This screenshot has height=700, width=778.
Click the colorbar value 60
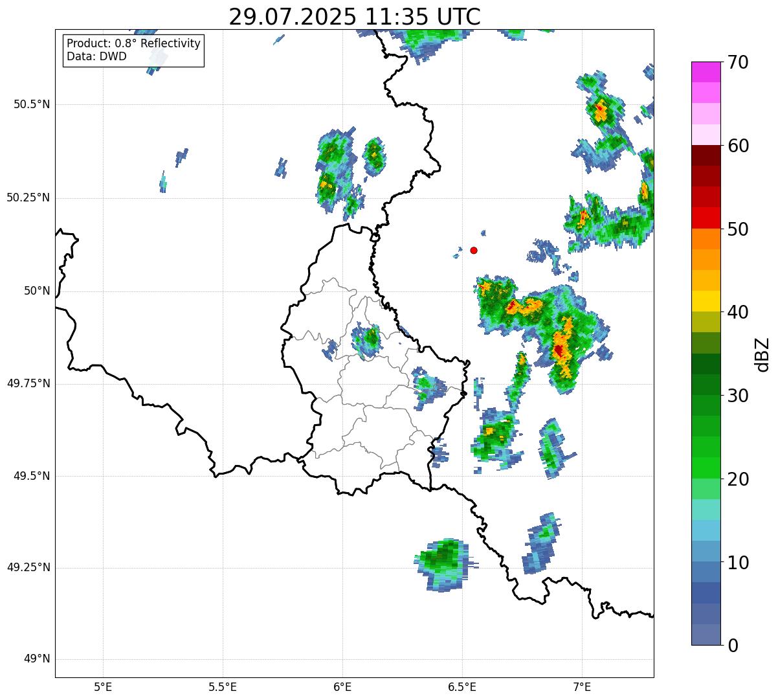pyautogui.click(x=738, y=146)
